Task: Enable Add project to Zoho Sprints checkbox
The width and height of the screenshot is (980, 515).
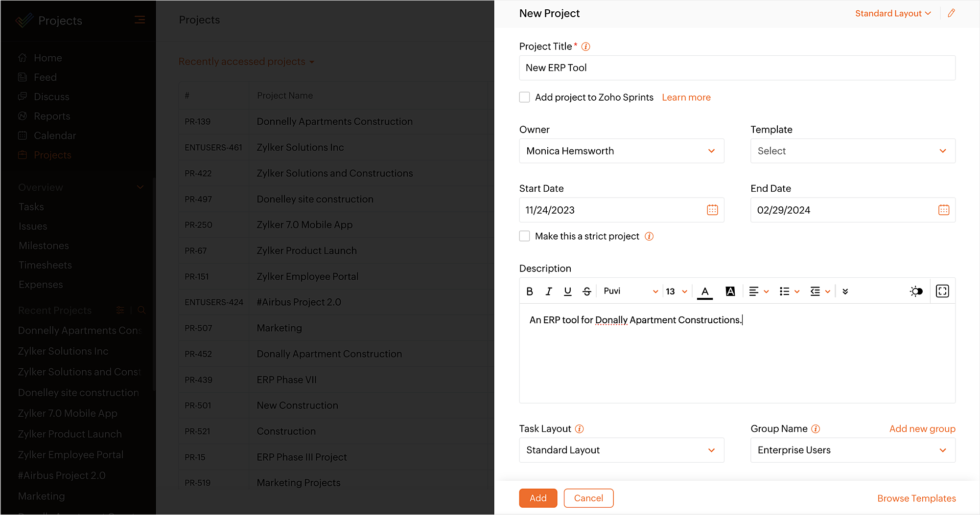Action: 524,97
